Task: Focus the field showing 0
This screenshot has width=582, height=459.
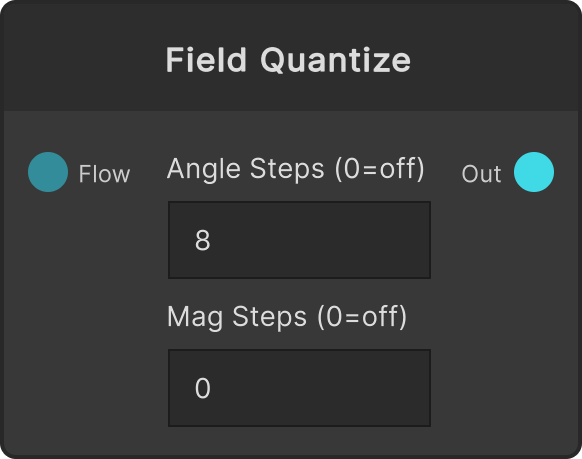Action: 299,388
